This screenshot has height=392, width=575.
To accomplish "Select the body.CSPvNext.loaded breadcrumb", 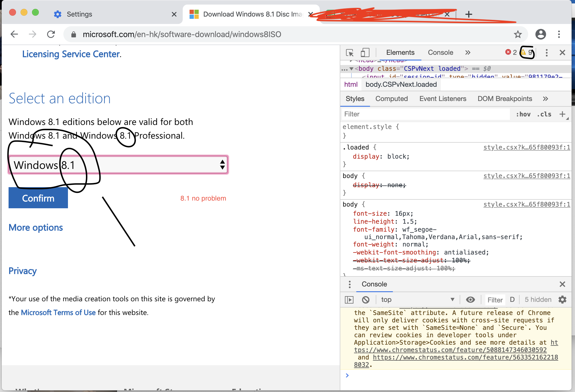I will [401, 84].
